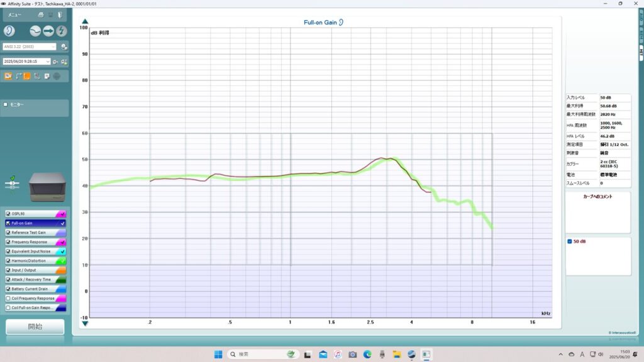
Task: Check Coil Frequency Response checkbox
Action: click(x=8, y=299)
